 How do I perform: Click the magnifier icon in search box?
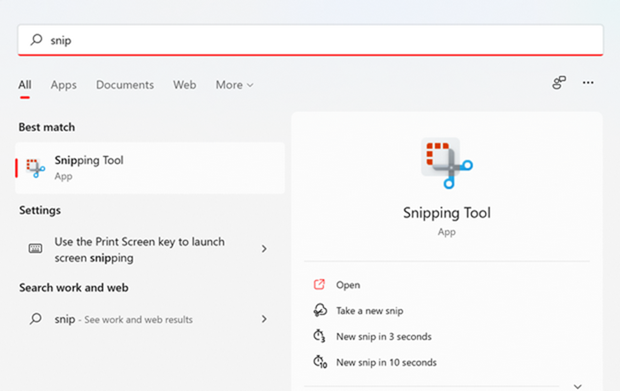click(36, 40)
